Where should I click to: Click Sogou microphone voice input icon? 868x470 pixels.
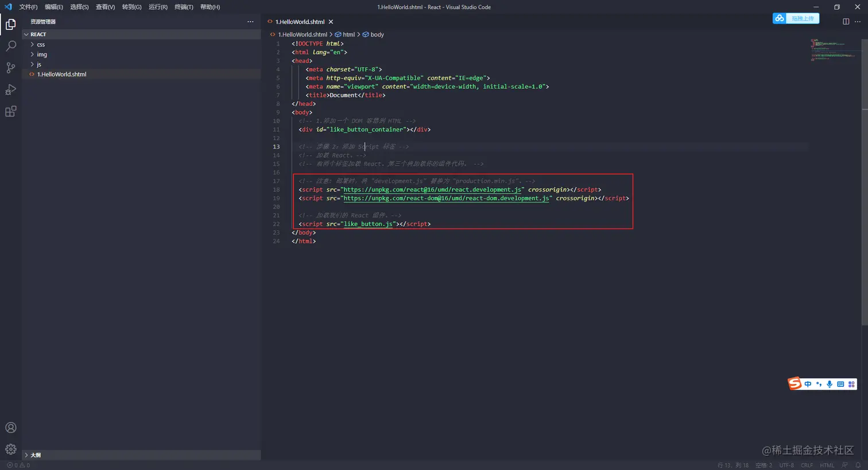830,384
